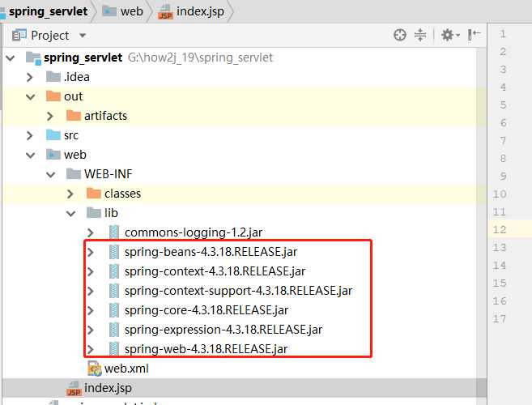Select web.xml in the tree

126,369
